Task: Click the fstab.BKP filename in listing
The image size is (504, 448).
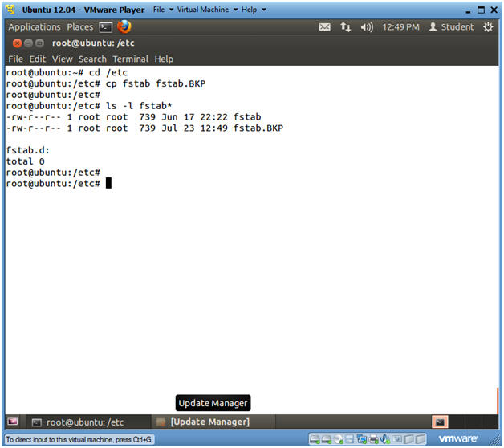Action: [x=258, y=128]
